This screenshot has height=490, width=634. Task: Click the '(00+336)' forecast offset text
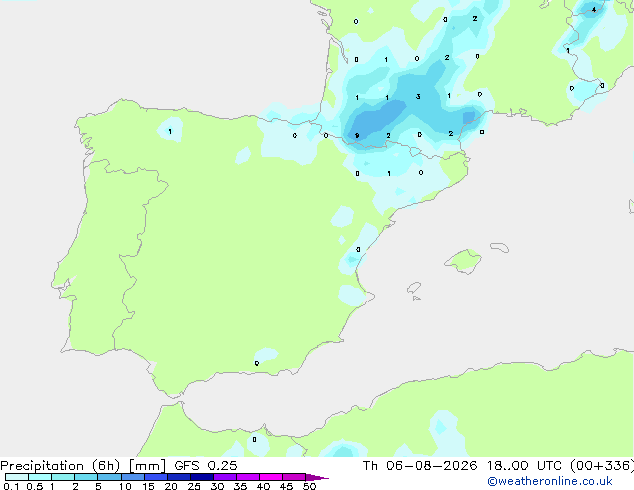602,466
